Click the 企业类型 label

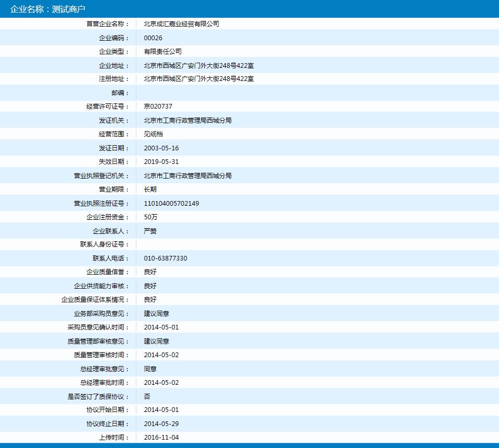113,52
